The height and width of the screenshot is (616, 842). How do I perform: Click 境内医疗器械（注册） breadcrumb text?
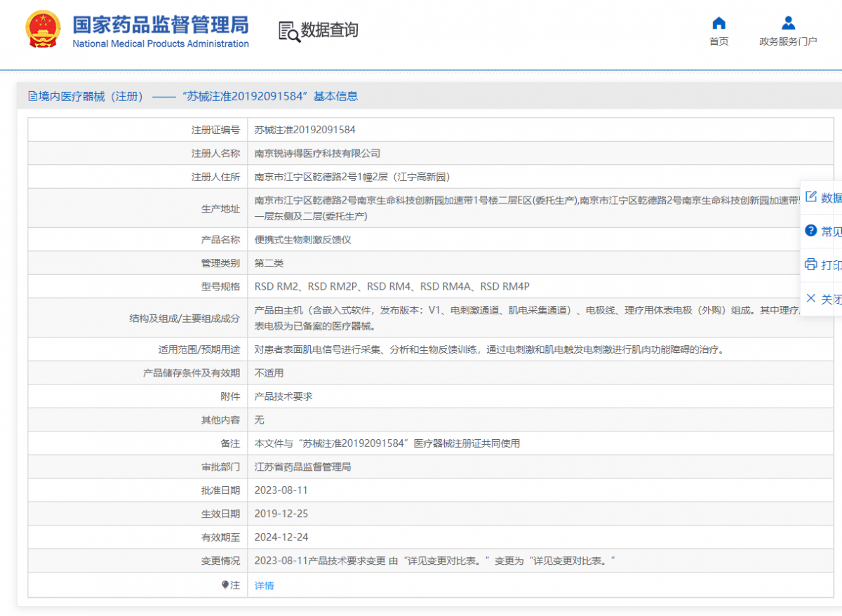pos(91,96)
